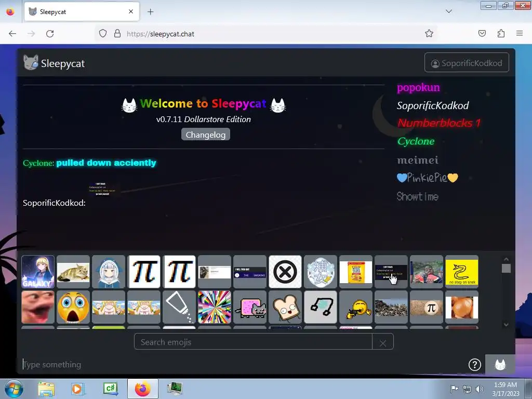Click the small image posted by SoporificKodkod
This screenshot has width=532, height=399.
(x=103, y=189)
